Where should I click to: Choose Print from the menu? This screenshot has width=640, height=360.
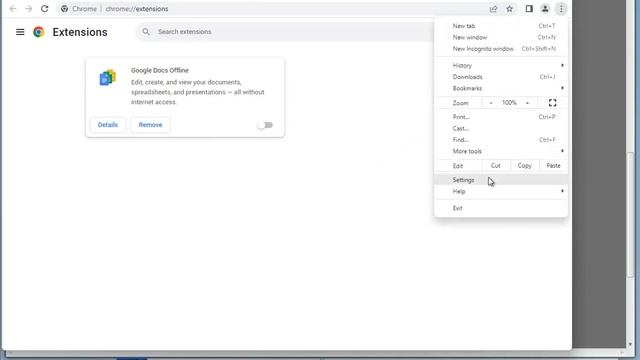501,117
